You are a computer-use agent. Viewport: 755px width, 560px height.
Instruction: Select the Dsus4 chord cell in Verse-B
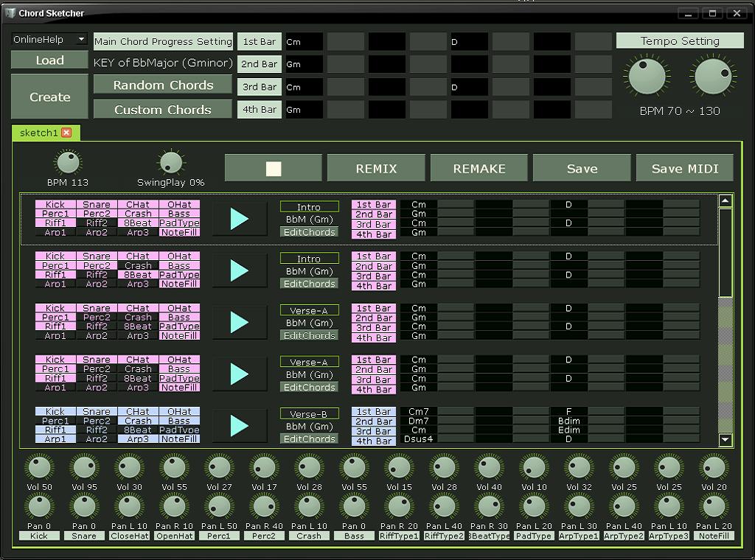tap(419, 438)
